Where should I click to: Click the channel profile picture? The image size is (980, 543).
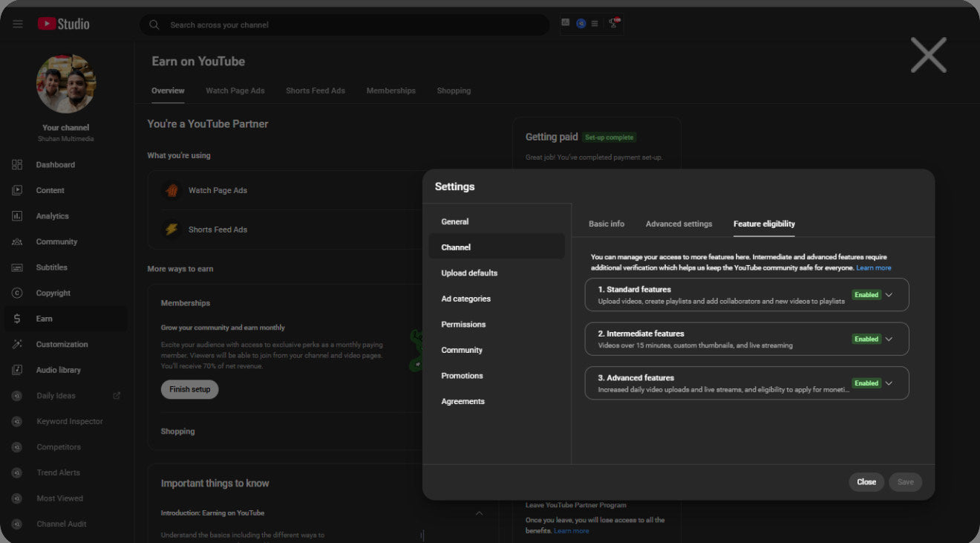coord(66,83)
